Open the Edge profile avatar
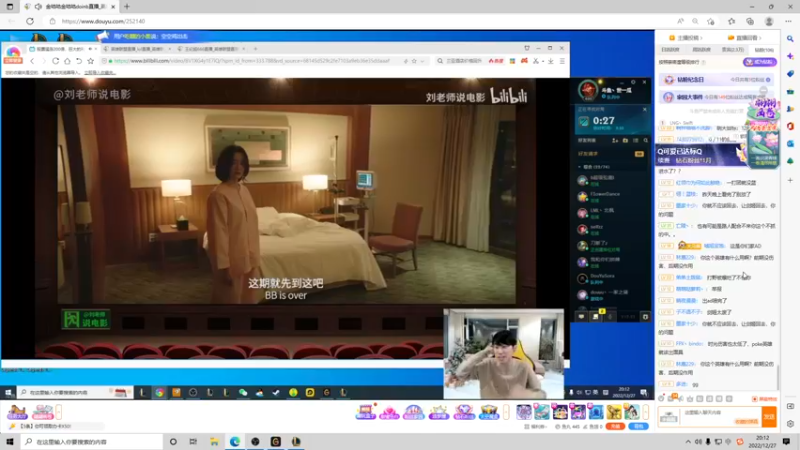The width and height of the screenshot is (800, 450). coord(769,21)
